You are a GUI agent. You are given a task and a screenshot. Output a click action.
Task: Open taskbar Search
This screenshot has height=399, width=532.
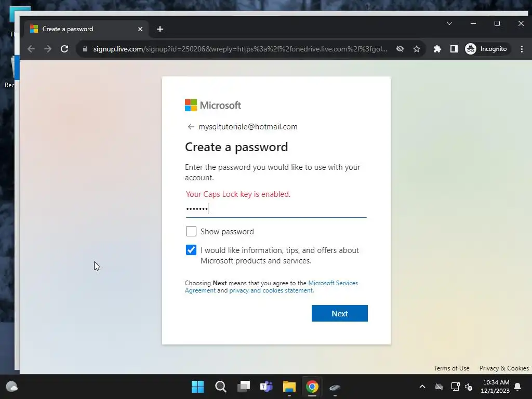(x=220, y=387)
